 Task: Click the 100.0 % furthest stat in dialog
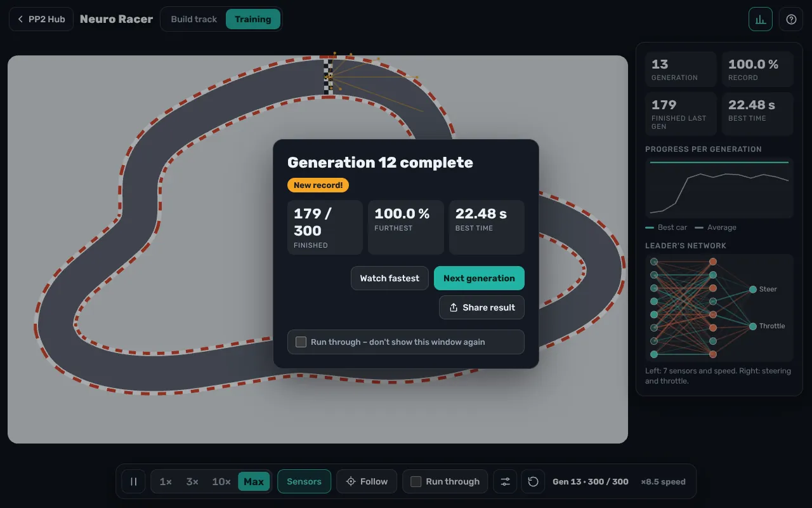pos(406,227)
